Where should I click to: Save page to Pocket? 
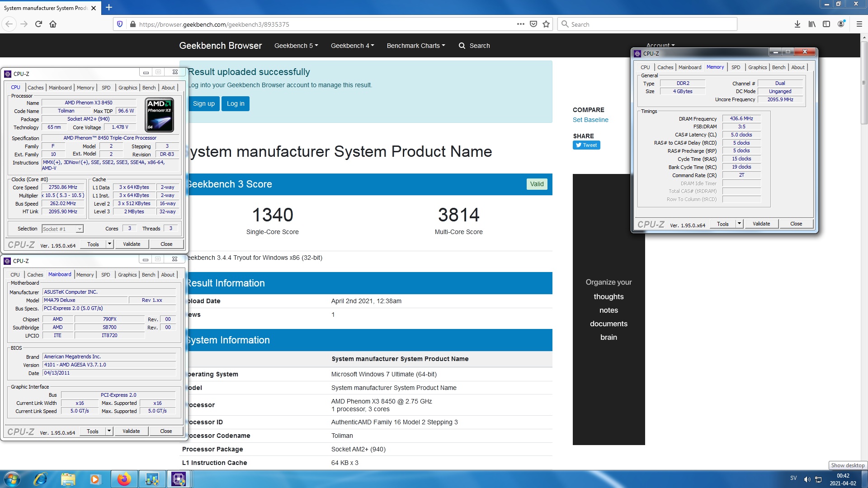click(x=533, y=24)
